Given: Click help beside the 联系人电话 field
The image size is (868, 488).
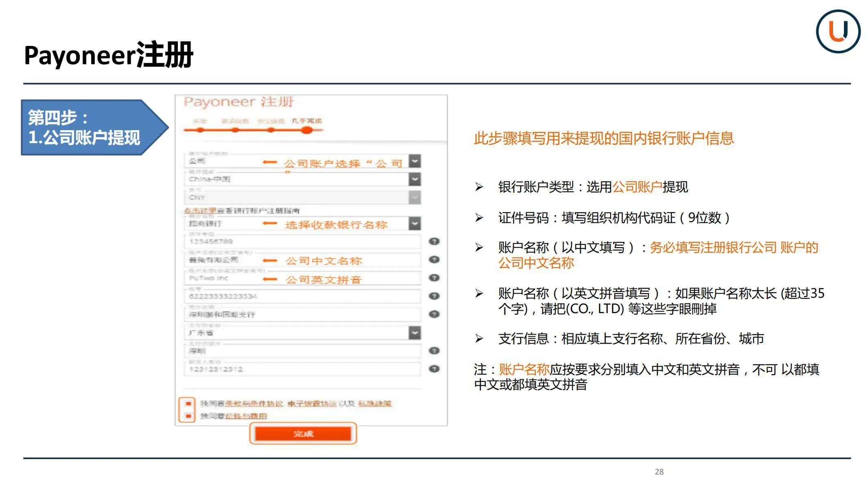Looking at the screenshot, I should pyautogui.click(x=434, y=368).
